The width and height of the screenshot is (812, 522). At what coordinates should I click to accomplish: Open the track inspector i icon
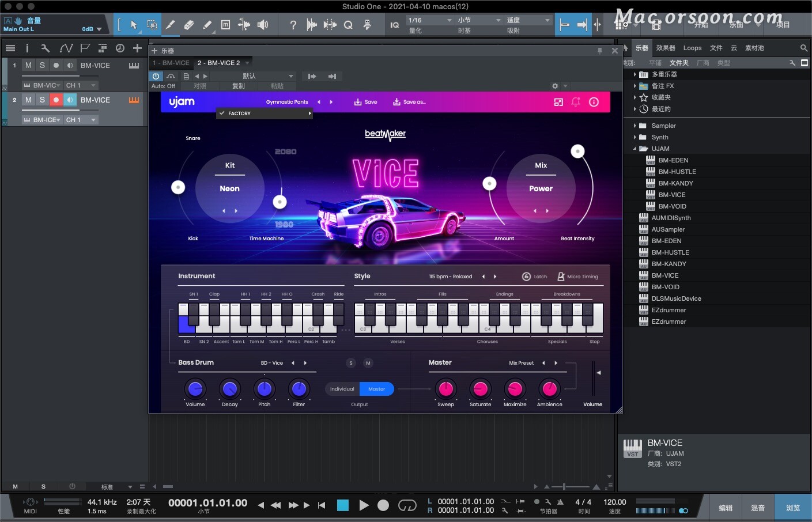click(x=27, y=48)
